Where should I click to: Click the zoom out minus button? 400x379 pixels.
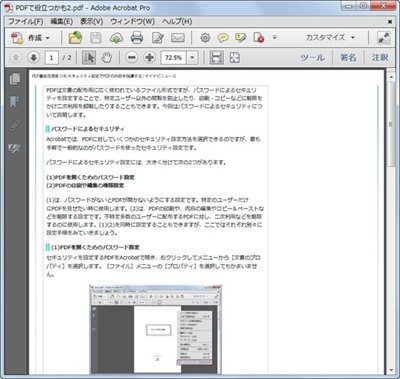coord(132,58)
